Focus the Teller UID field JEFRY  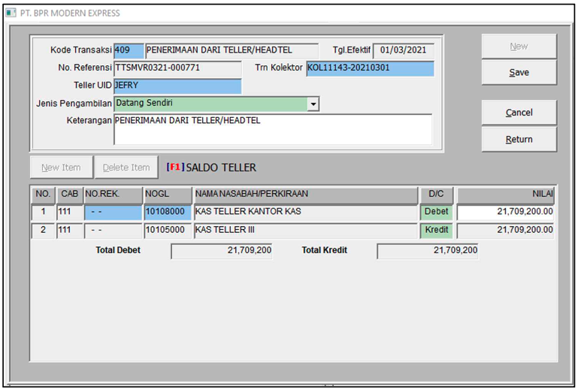(x=177, y=86)
